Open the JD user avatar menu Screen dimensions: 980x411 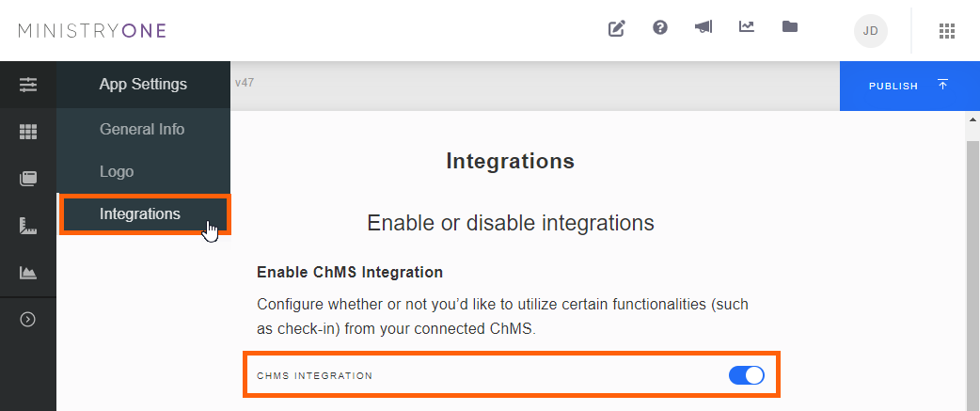(871, 31)
